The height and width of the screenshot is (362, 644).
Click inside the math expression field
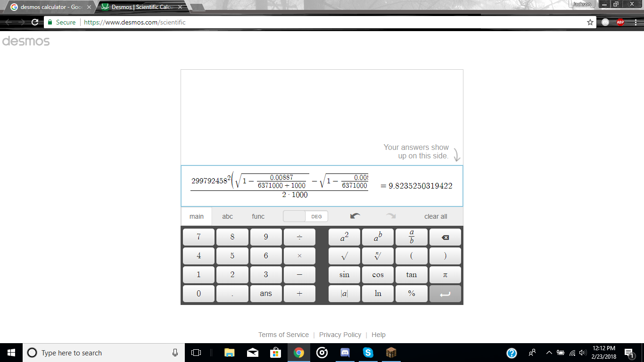point(279,186)
